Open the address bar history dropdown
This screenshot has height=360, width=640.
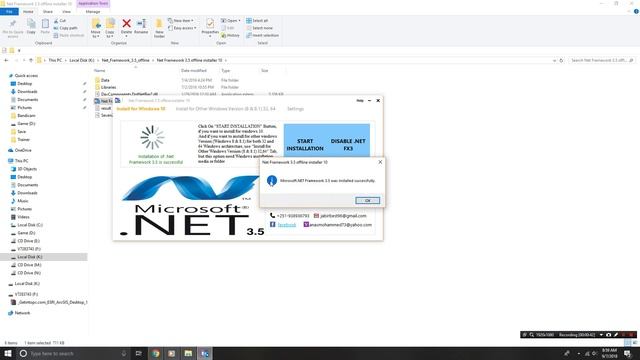click(554, 60)
